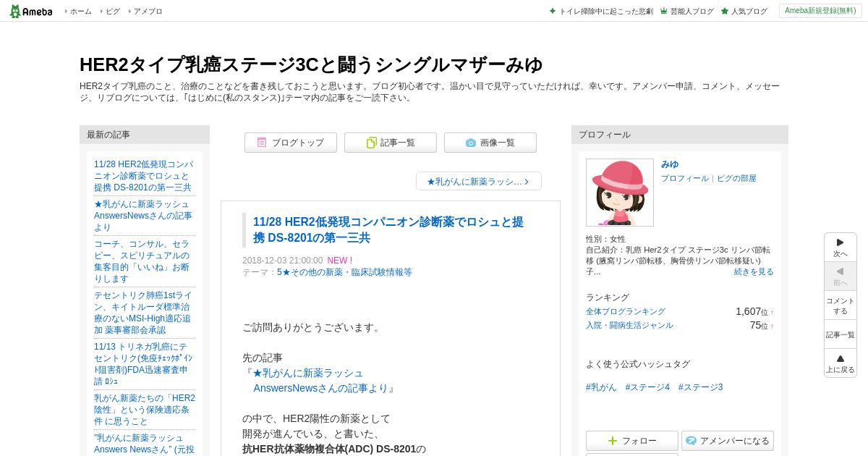Click the green 記事一覧 pages icon
Screen dimensions: 868x456
[371, 143]
